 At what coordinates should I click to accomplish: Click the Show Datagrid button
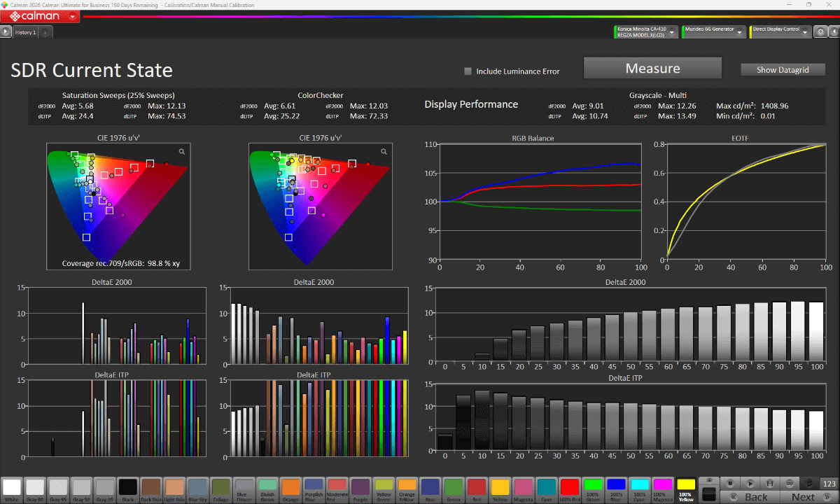coord(783,70)
